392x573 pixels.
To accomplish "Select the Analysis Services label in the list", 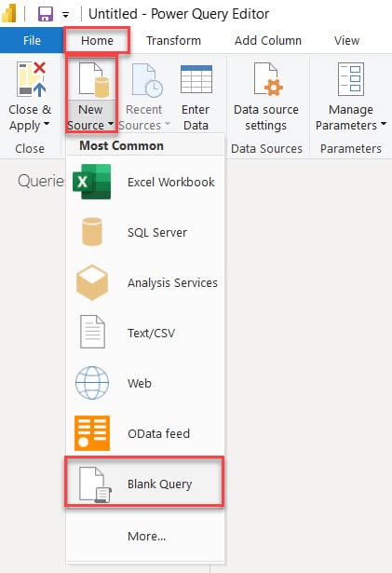I will 172,283.
